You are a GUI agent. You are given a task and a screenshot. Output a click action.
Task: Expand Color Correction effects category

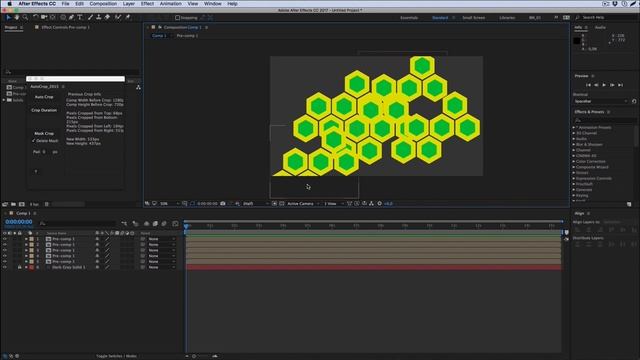coord(573,162)
